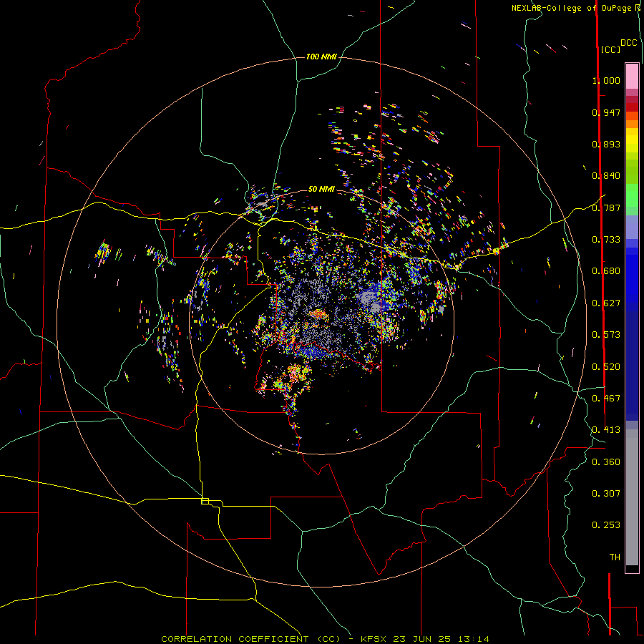Image resolution: width=644 pixels, height=644 pixels.
Task: Click the TH label near the color bar bottom
Action: [615, 557]
